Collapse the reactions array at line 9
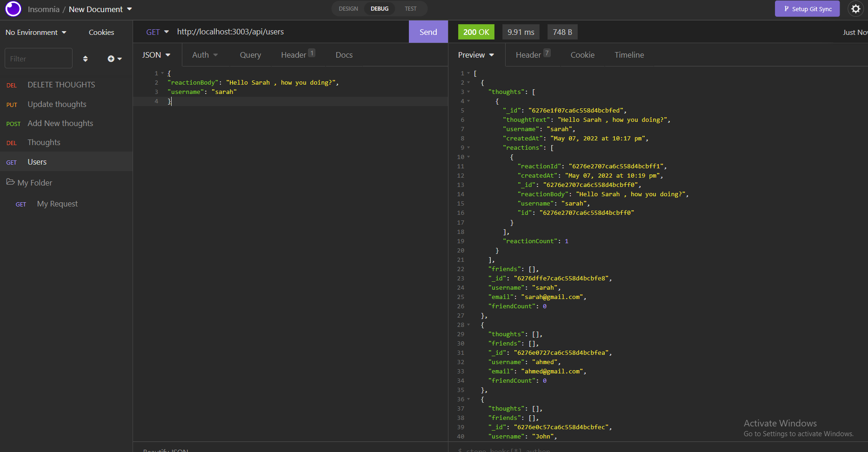Viewport: 868px width, 452px height. click(468, 148)
